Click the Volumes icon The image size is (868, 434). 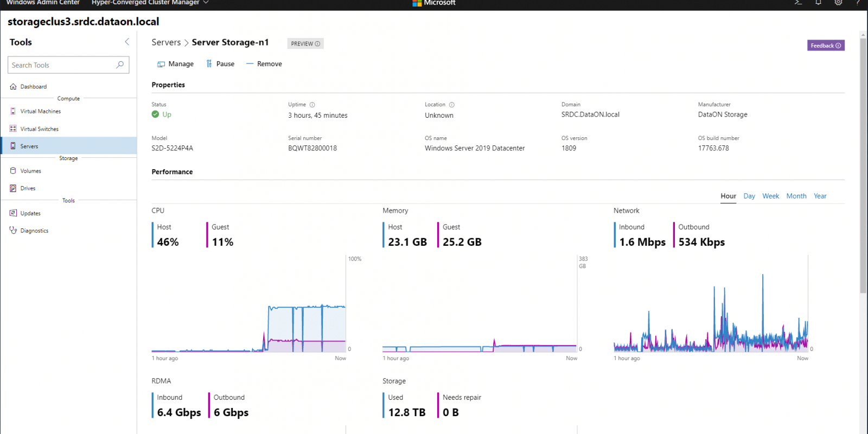point(13,170)
